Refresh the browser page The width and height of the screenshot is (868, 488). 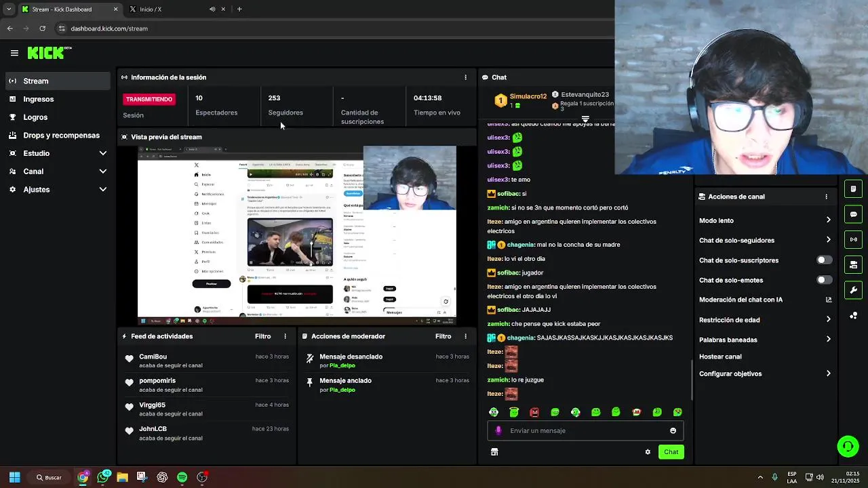[x=42, y=28]
